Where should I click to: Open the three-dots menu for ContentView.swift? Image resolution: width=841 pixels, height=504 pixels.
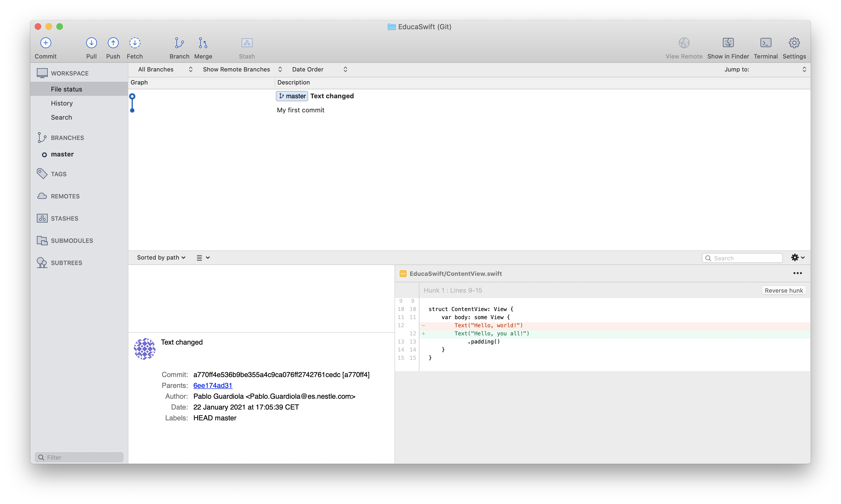797,273
